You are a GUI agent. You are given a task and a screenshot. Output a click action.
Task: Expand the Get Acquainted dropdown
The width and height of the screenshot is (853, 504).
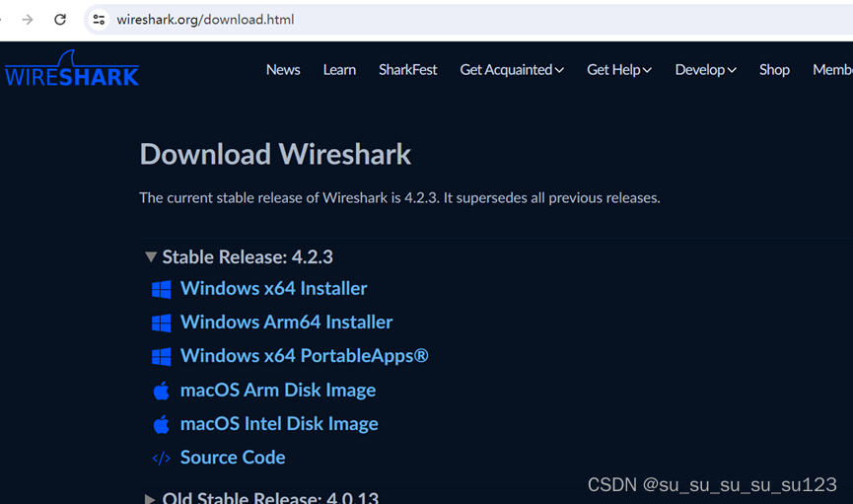(512, 70)
